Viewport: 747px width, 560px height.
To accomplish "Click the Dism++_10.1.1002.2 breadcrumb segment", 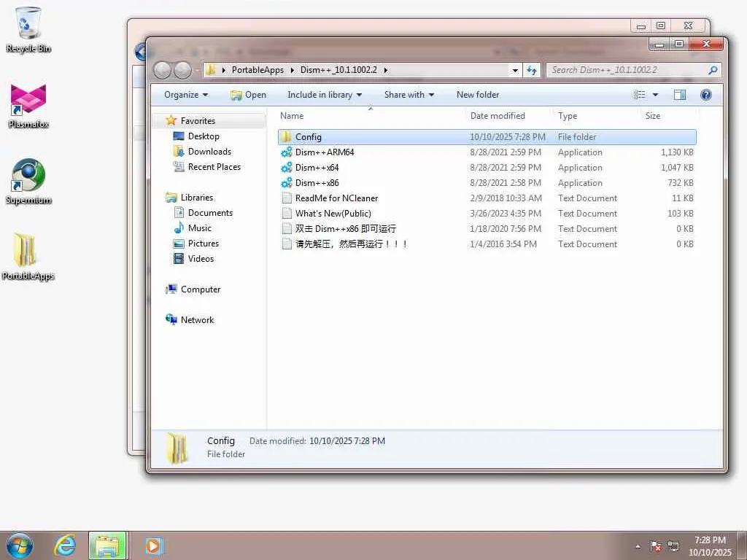I will point(338,70).
